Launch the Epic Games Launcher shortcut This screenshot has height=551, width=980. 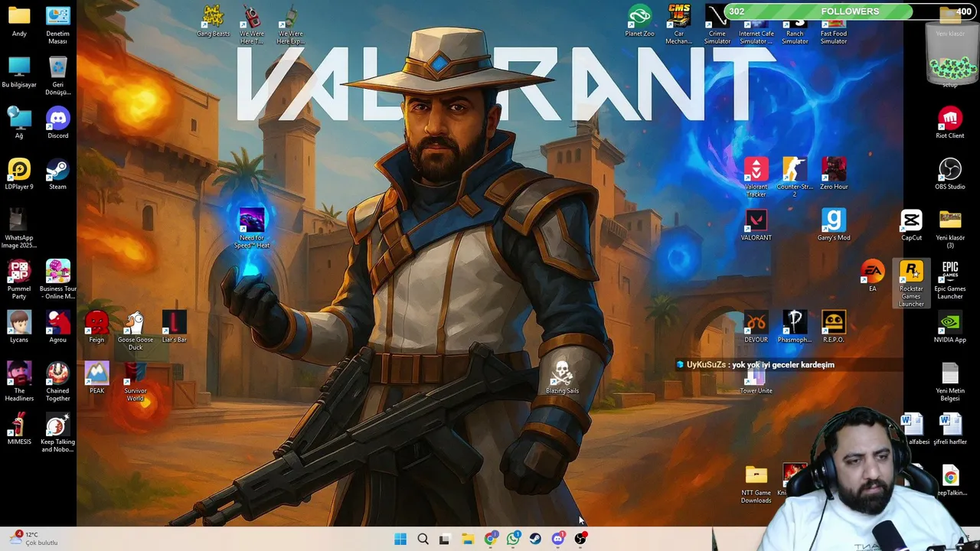click(x=950, y=280)
